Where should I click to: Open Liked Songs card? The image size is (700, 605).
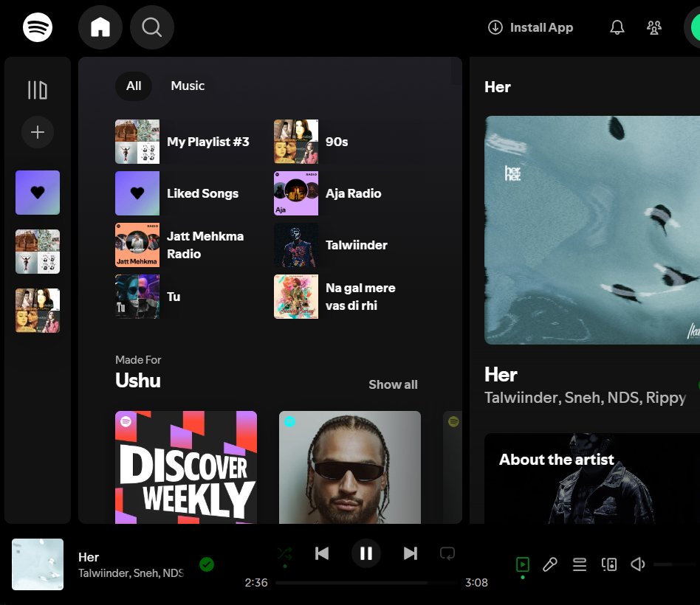click(x=192, y=193)
